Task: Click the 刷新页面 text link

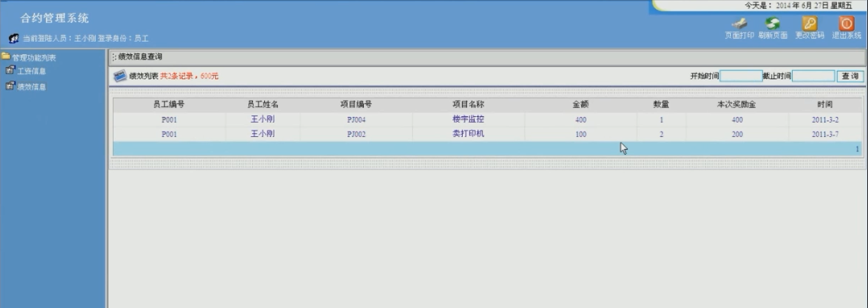Action: tap(773, 35)
